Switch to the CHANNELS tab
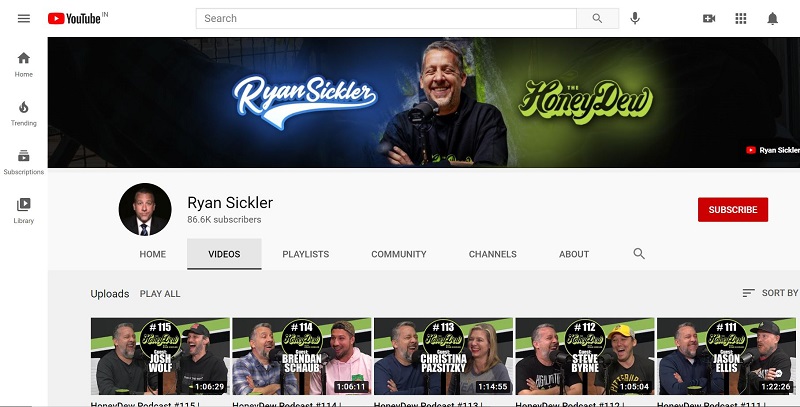This screenshot has width=800, height=407. click(x=492, y=254)
